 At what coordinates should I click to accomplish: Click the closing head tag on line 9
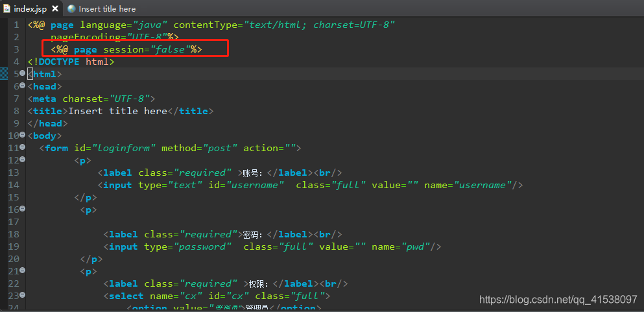click(47, 124)
